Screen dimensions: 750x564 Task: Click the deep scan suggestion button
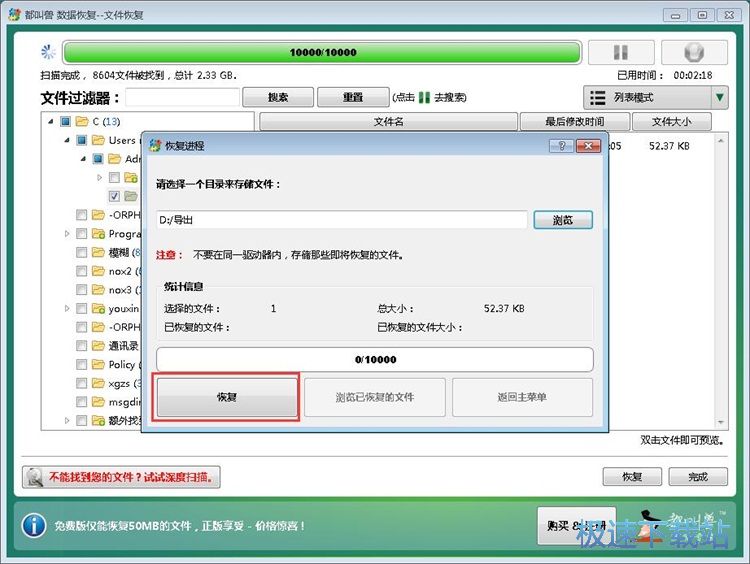click(121, 477)
